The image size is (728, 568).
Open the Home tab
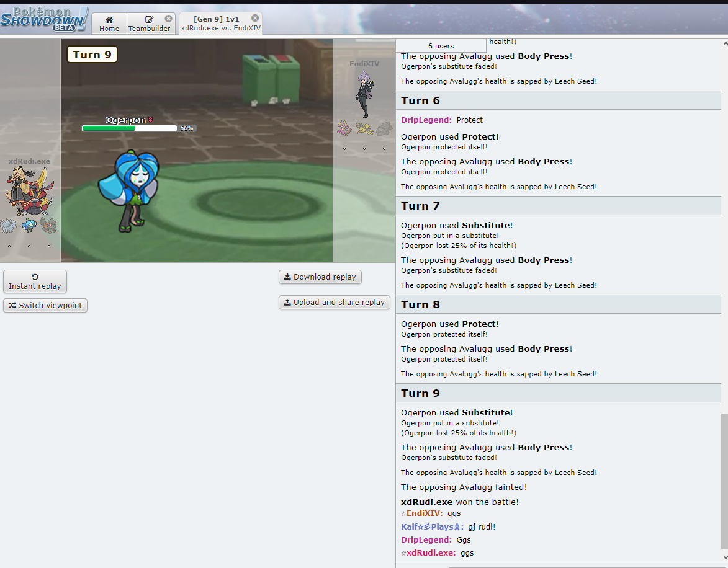[109, 24]
